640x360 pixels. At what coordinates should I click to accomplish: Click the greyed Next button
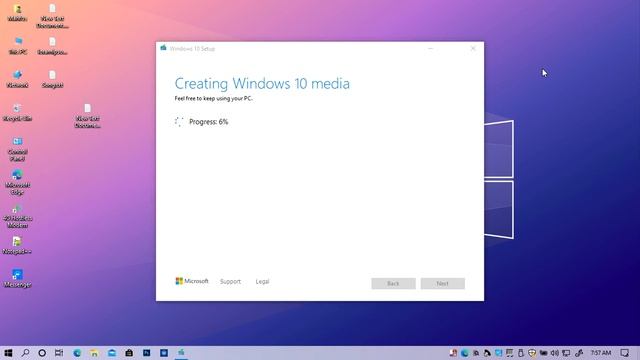pyautogui.click(x=442, y=283)
